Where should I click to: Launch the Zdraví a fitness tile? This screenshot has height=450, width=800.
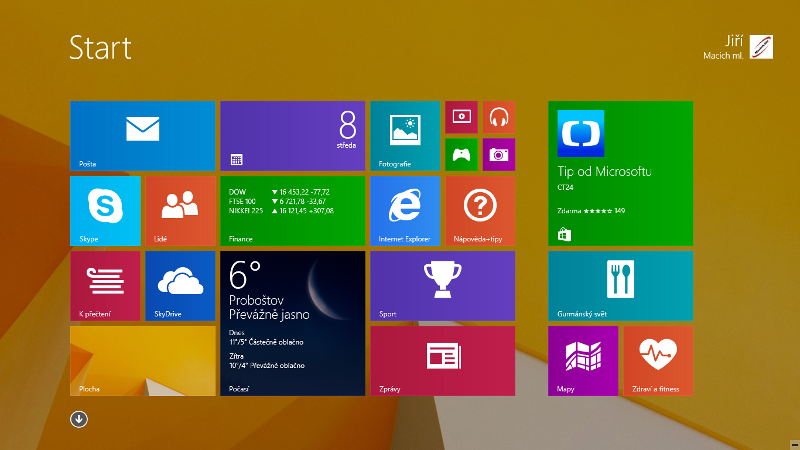point(658,360)
